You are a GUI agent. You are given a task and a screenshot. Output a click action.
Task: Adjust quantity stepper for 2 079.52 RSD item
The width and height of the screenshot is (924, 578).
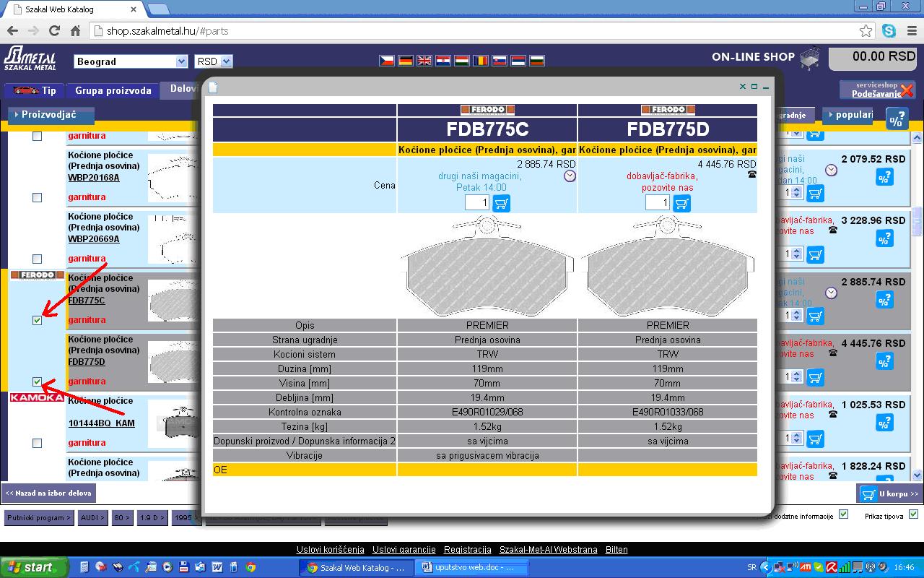(796, 193)
